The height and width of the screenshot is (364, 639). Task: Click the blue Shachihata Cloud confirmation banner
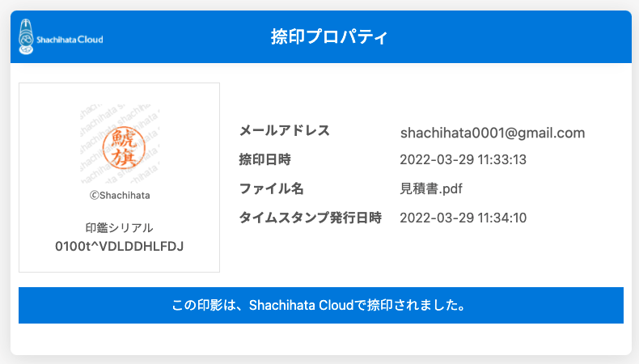click(321, 305)
